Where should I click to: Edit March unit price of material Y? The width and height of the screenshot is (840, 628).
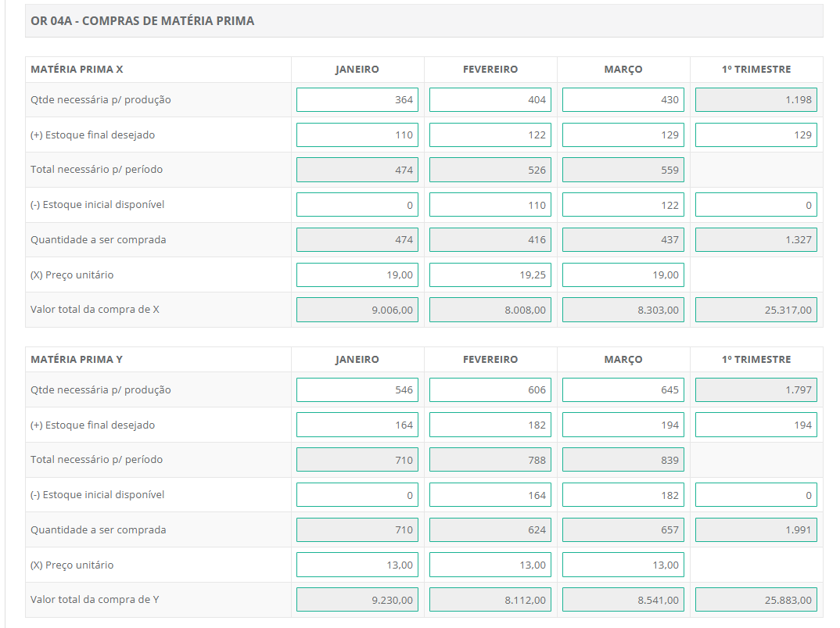623,565
